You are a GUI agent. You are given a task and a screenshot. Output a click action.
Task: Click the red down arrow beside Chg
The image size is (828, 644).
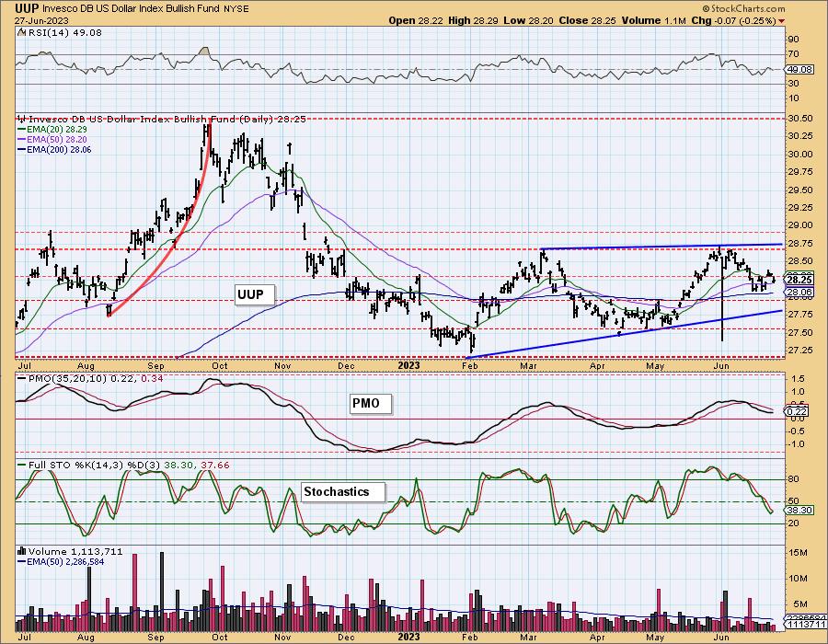781,21
